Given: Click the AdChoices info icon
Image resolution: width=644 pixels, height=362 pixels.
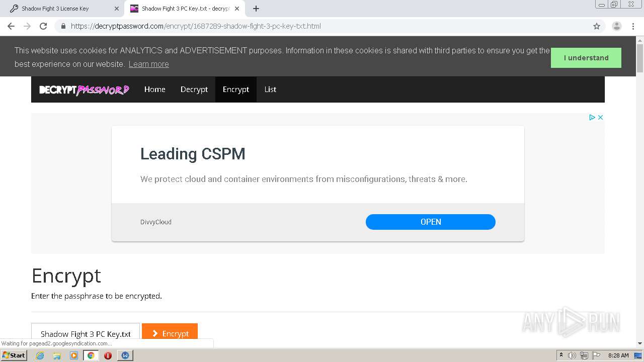Looking at the screenshot, I should click(592, 117).
